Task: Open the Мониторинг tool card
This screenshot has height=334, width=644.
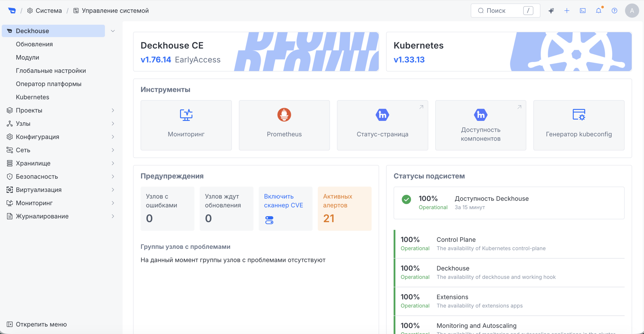Action: [186, 125]
